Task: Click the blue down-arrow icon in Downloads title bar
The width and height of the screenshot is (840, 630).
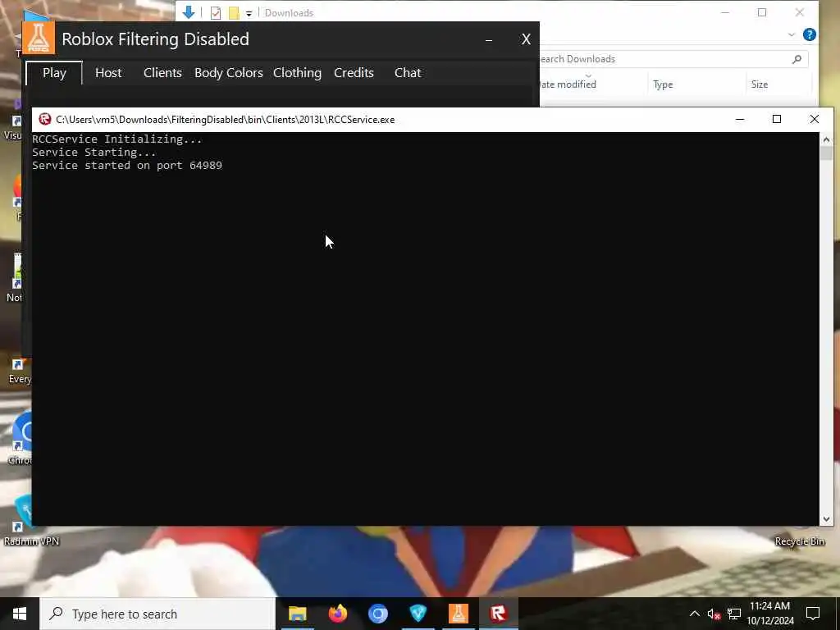Action: [x=188, y=12]
